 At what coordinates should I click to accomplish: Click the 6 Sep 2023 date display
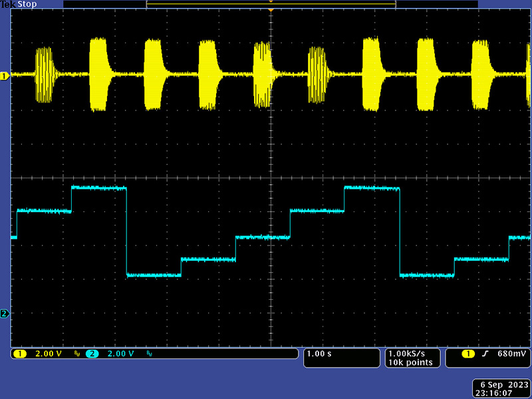(x=502, y=385)
